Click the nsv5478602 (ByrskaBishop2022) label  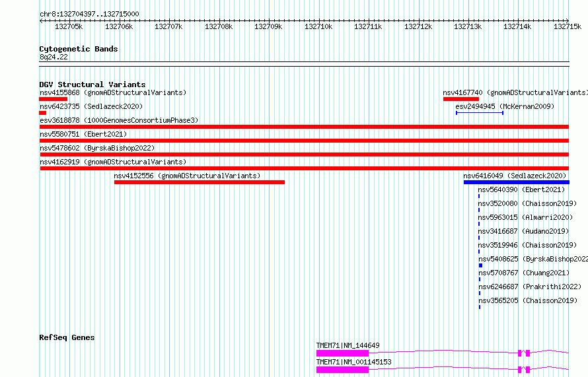97,148
